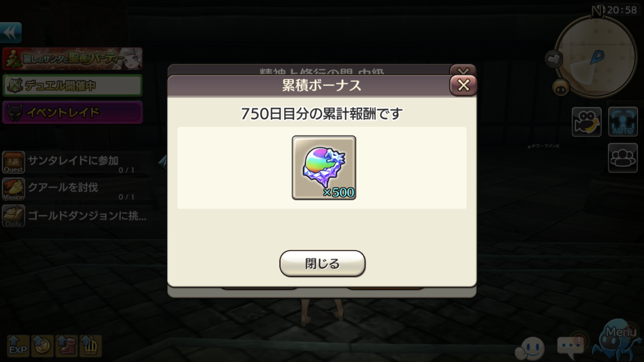Open the デュエル開催中 banner
This screenshot has height=362, width=644.
tap(73, 86)
